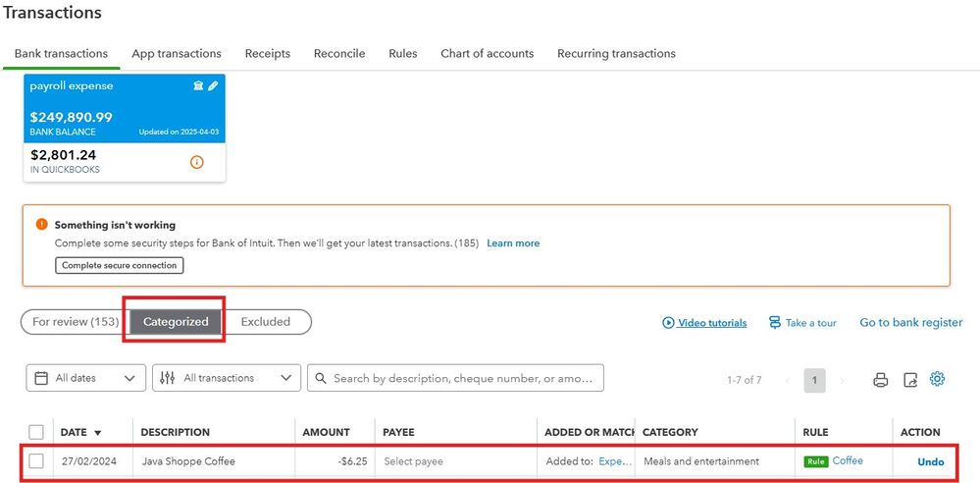Screen dimensions: 980x483
Task: Open the blue gear settings icon
Action: [x=937, y=379]
